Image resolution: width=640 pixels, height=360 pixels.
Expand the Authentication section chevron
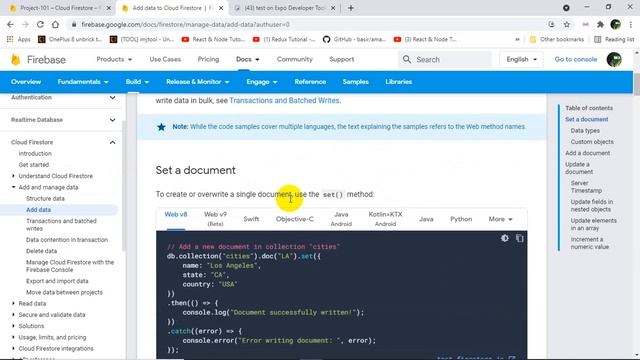(x=112, y=98)
